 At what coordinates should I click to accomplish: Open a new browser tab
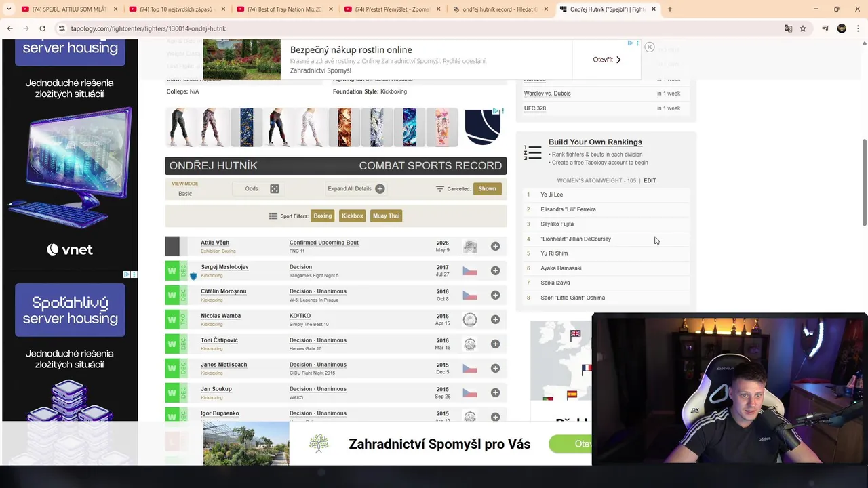point(670,9)
